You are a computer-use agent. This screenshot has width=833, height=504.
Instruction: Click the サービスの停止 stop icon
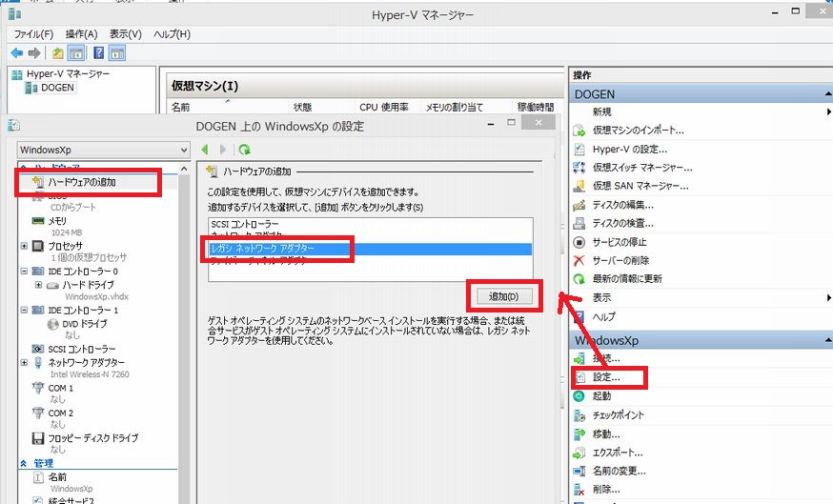pos(579,242)
